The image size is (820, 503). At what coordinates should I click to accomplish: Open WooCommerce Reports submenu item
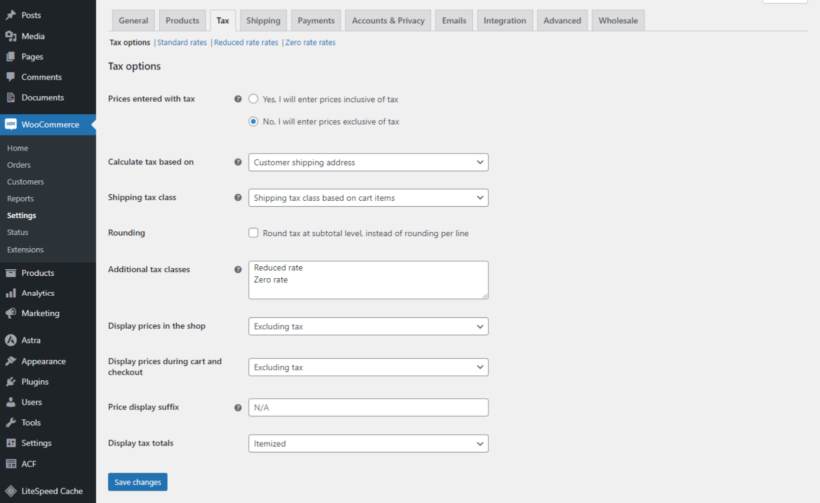click(20, 199)
